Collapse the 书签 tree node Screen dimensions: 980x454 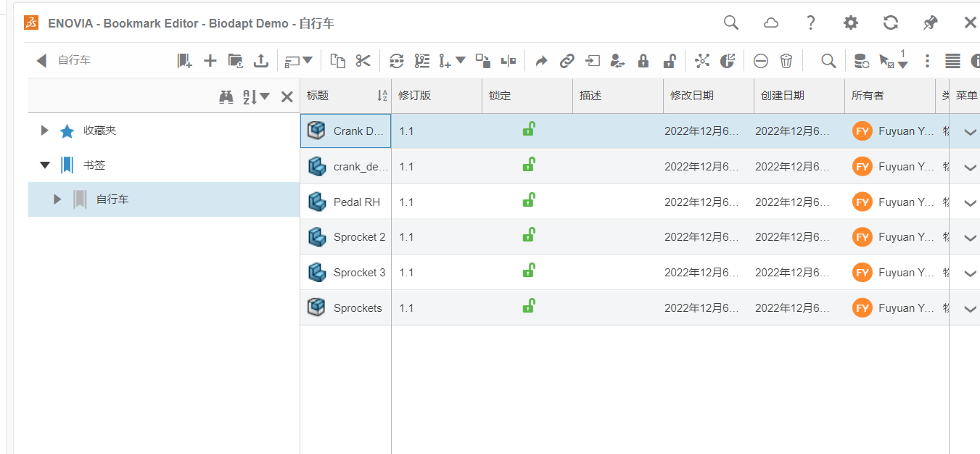pos(45,165)
